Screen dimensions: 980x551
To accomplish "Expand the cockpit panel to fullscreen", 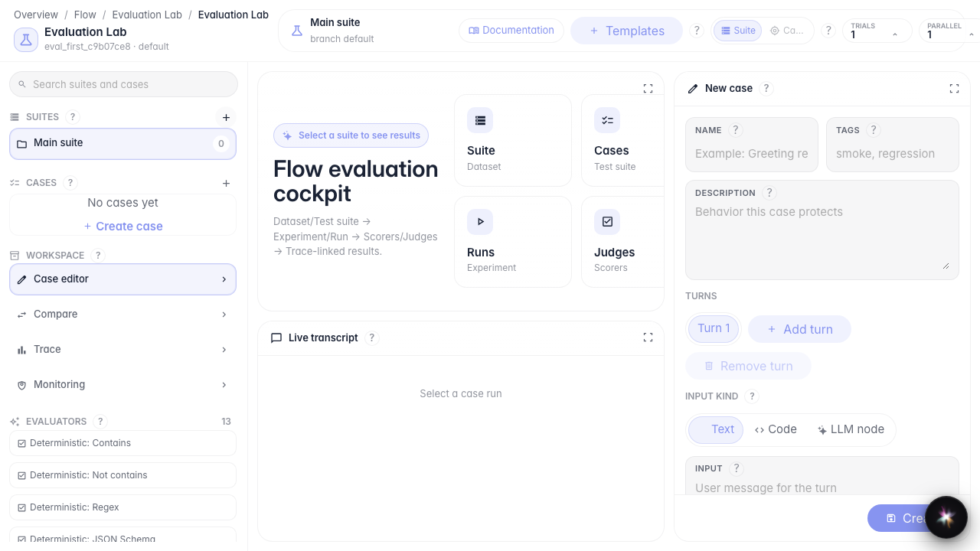I will [648, 89].
